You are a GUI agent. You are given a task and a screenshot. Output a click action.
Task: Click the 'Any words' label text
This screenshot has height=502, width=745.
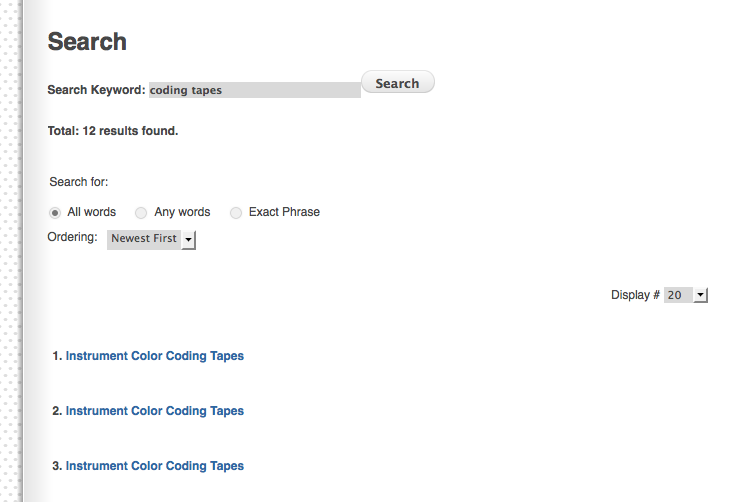182,212
